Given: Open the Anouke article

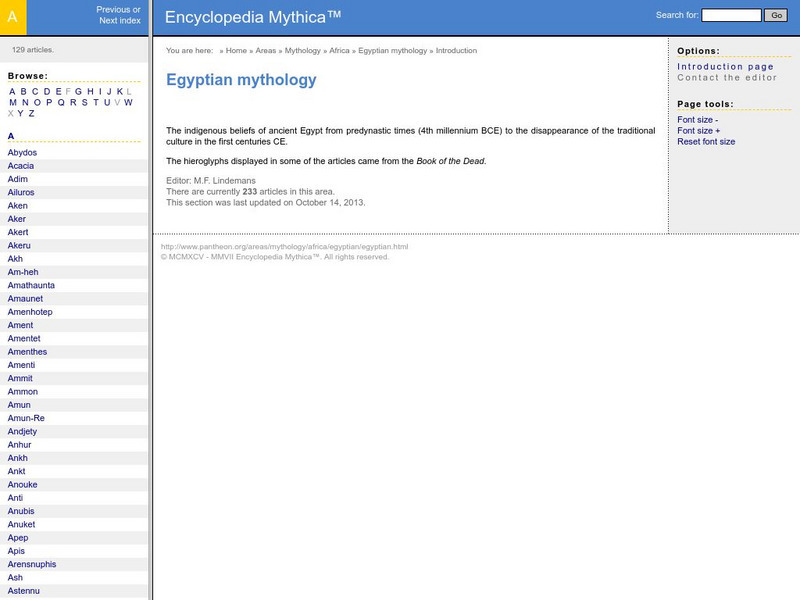Looking at the screenshot, I should (22, 484).
